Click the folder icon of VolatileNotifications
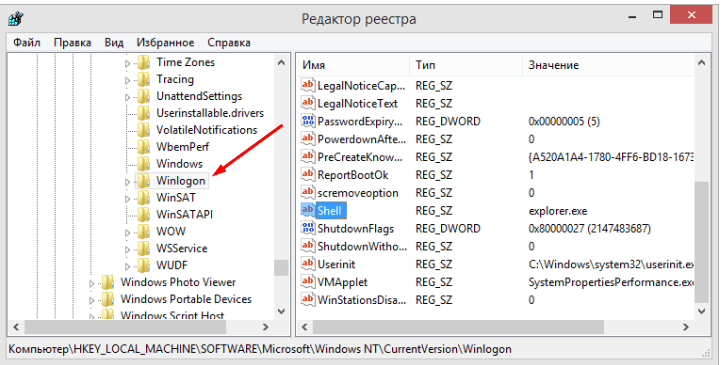Viewport: 721px width, 365px height. coord(144,130)
